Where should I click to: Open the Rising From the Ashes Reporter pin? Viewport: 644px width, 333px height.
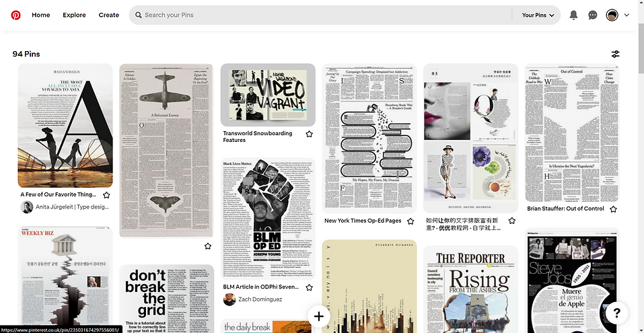click(470, 289)
